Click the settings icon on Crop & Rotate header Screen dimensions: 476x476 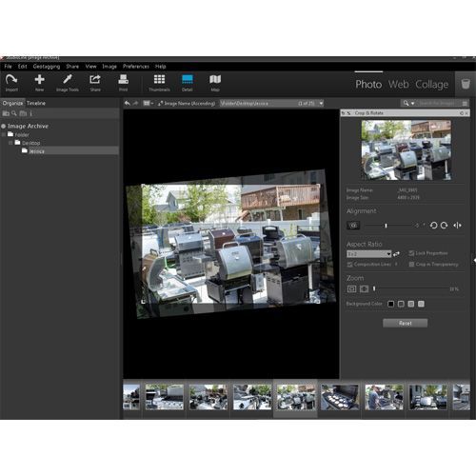click(462, 113)
